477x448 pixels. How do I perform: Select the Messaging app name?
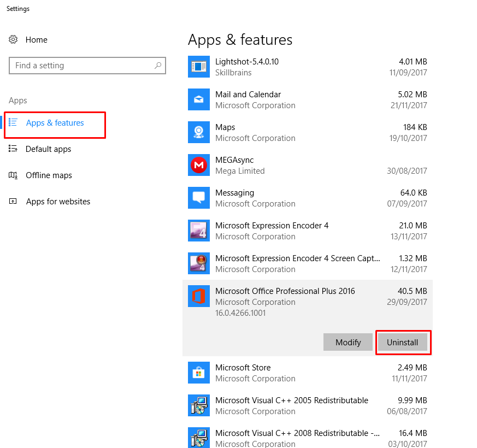pyautogui.click(x=234, y=193)
